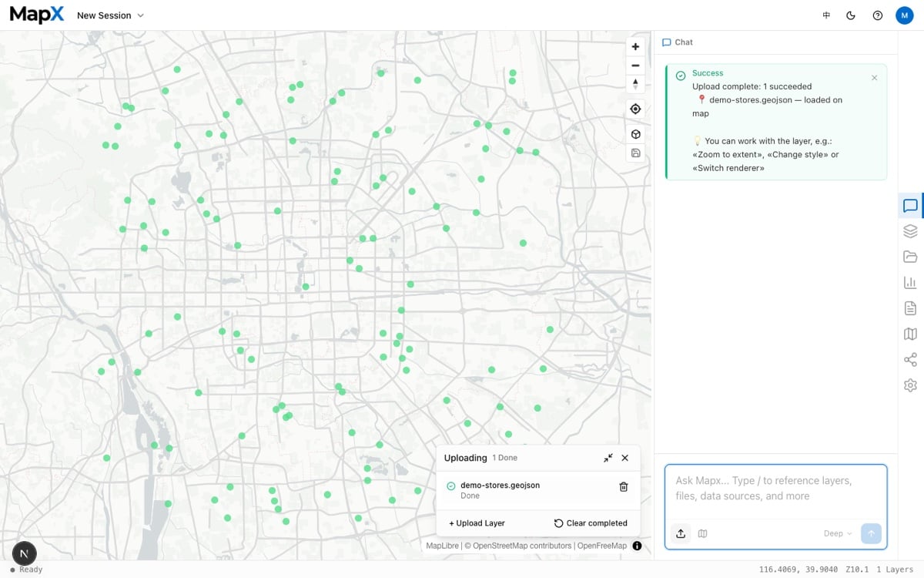Select the Chat panel tab

[x=678, y=42]
